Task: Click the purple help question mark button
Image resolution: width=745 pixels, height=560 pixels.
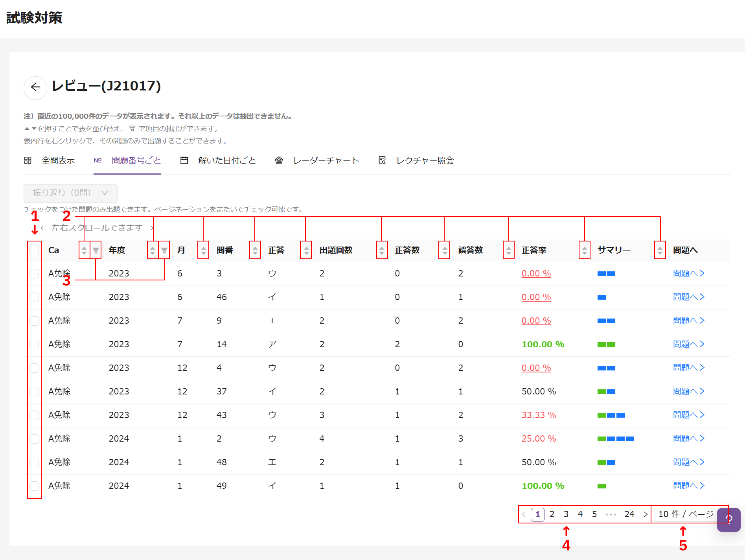Action: pos(728,519)
